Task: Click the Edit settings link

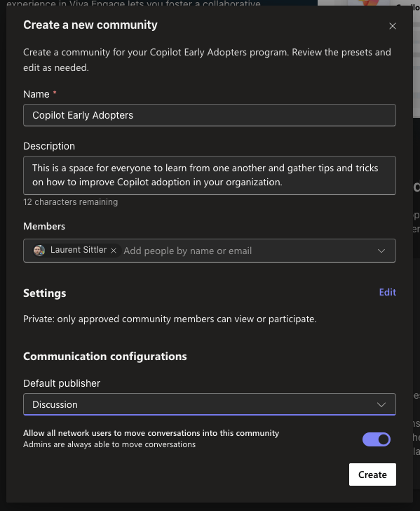Action: [388, 292]
